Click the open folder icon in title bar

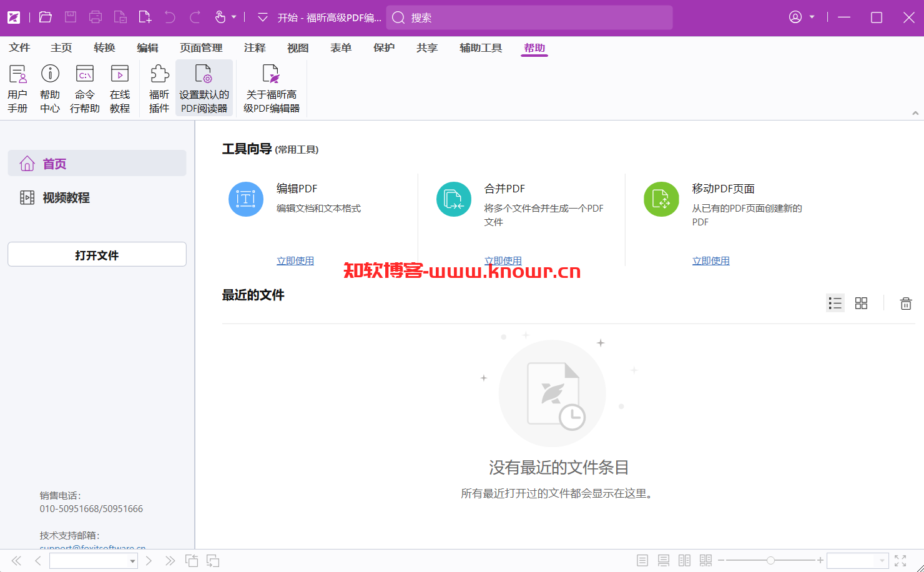[x=45, y=17]
